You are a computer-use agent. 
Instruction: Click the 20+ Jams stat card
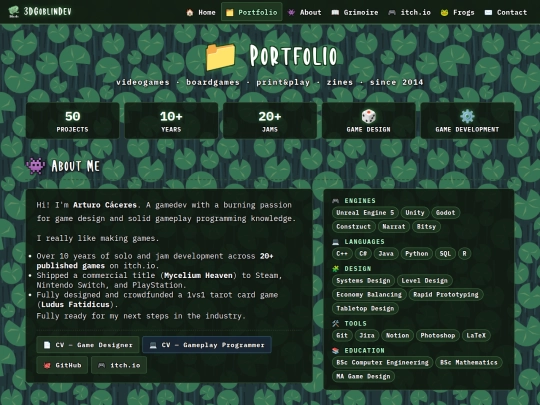[x=270, y=121]
